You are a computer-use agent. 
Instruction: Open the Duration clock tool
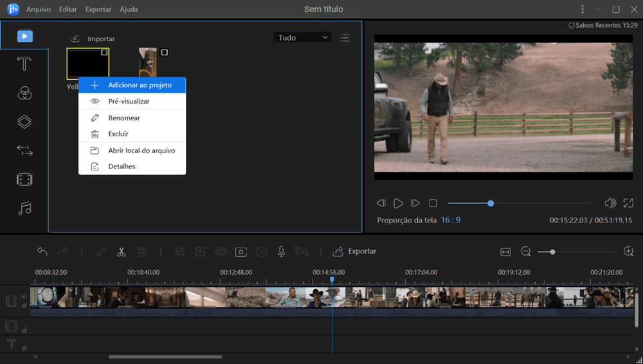[x=261, y=252]
